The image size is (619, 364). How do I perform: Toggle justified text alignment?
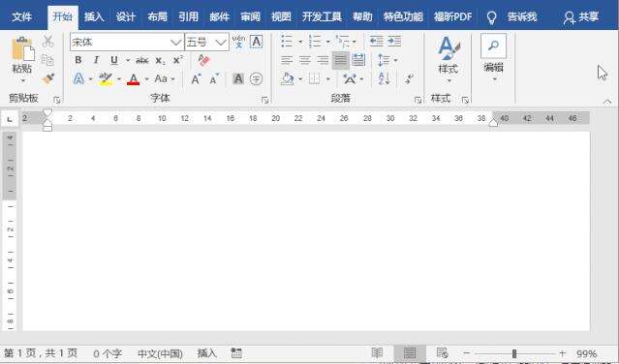coord(340,60)
